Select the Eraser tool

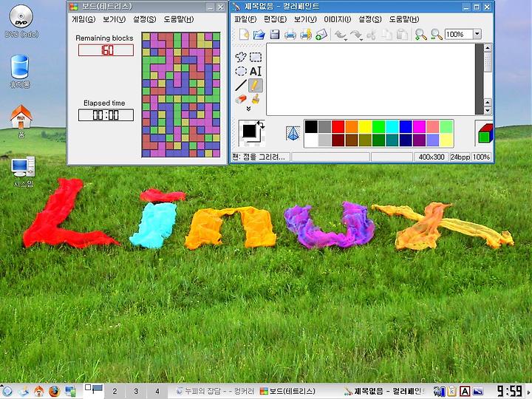click(241, 100)
